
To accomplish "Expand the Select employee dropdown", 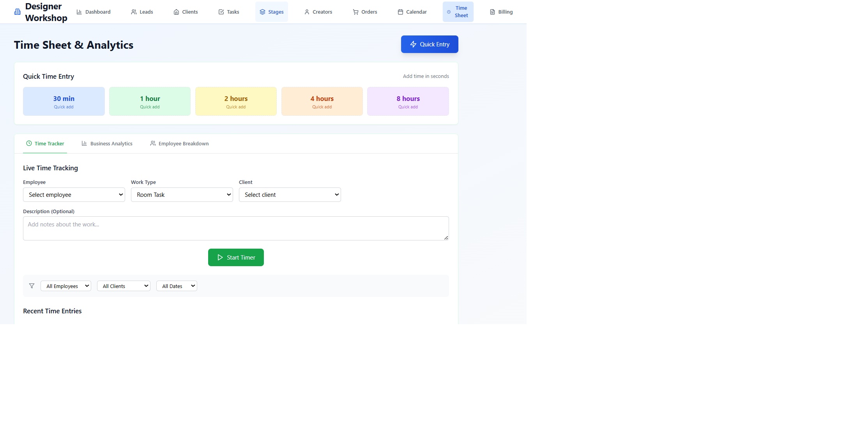I will pyautogui.click(x=74, y=195).
